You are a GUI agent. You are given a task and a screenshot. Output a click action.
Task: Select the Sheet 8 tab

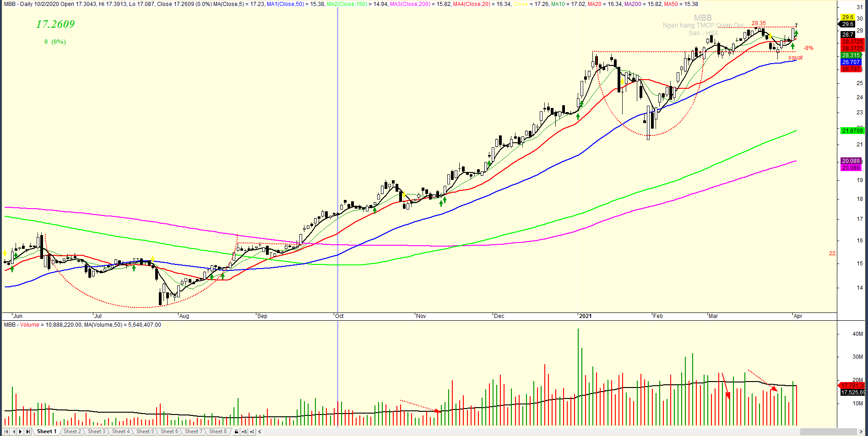click(217, 431)
